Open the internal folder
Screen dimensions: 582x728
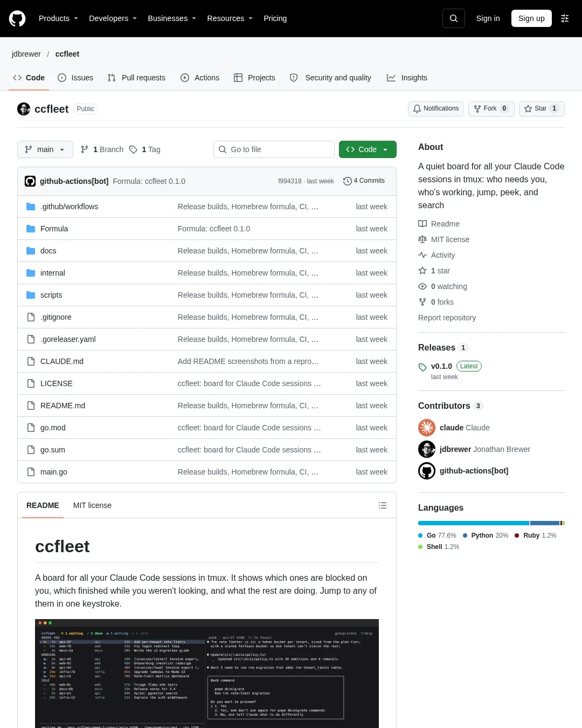coord(53,273)
